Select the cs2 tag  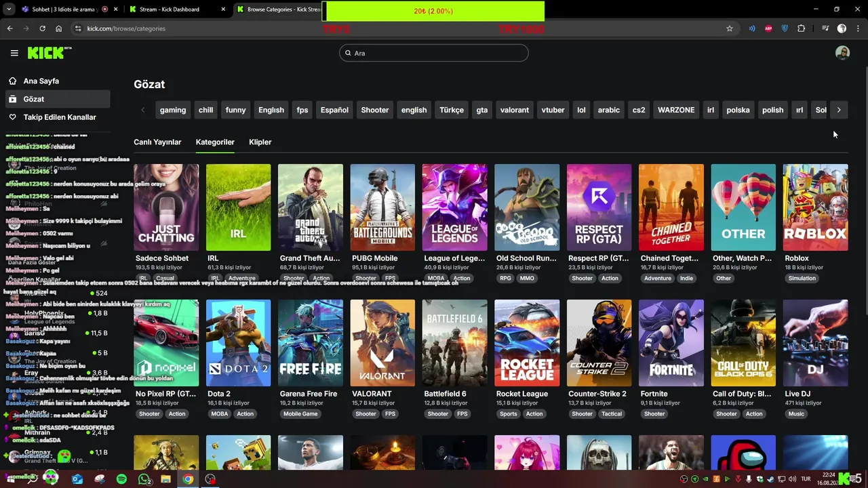(x=639, y=110)
